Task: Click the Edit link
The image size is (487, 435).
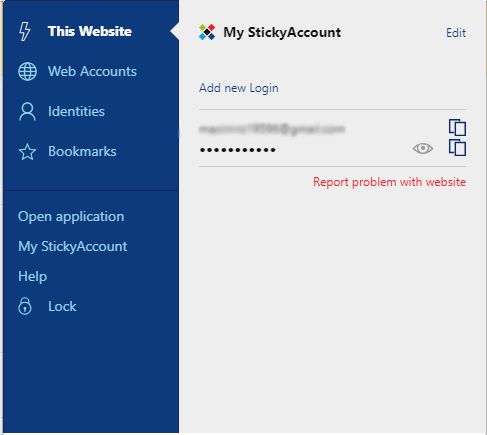Action: pos(456,33)
